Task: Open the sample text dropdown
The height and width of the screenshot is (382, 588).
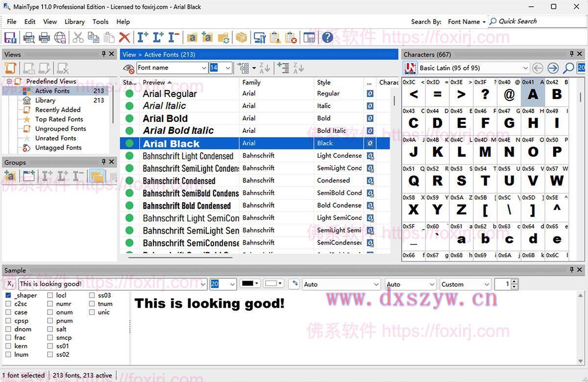Action: point(113,284)
